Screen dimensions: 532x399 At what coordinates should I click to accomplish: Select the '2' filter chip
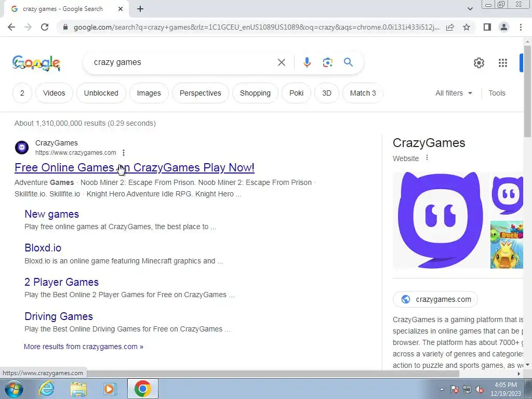coord(22,93)
